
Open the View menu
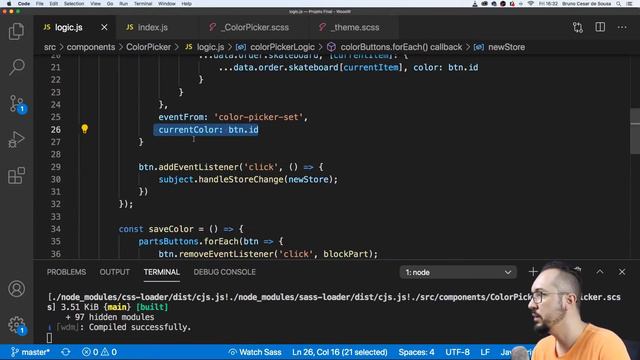pyautogui.click(x=96, y=4)
